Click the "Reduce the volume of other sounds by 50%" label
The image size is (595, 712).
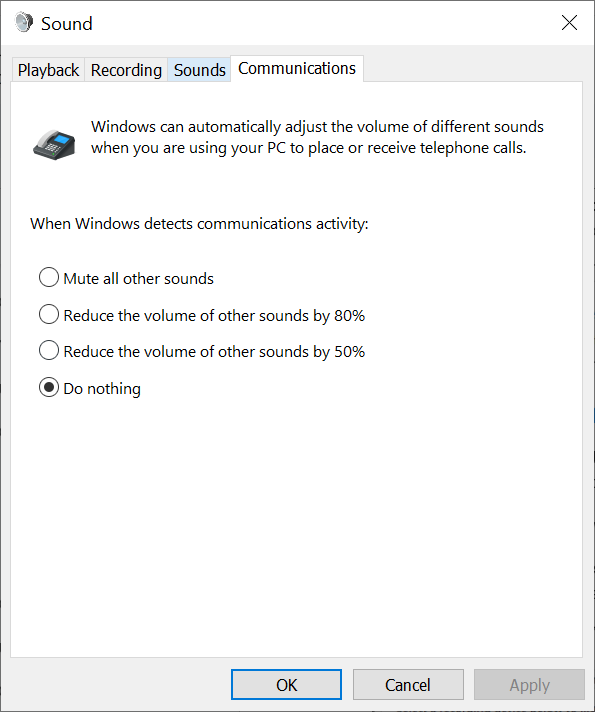[x=214, y=352]
